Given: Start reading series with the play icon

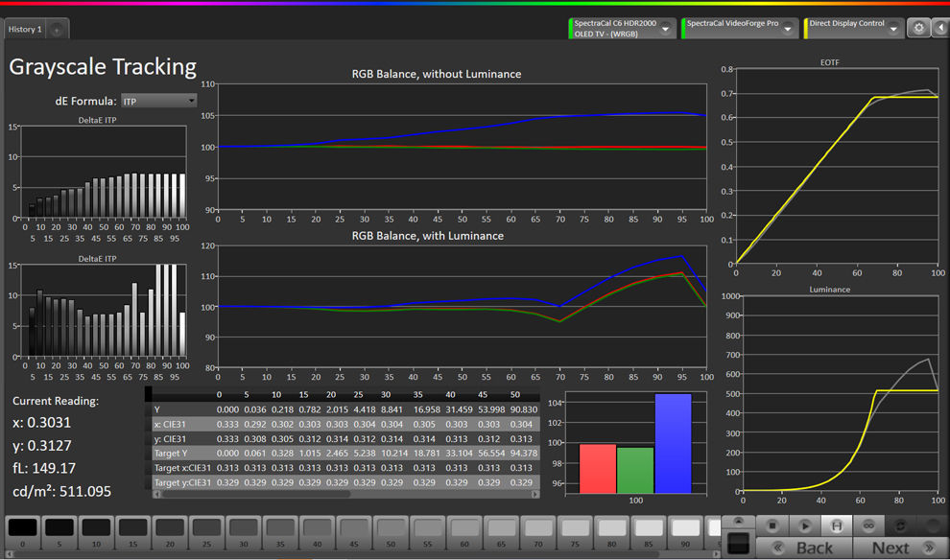Looking at the screenshot, I should [804, 525].
